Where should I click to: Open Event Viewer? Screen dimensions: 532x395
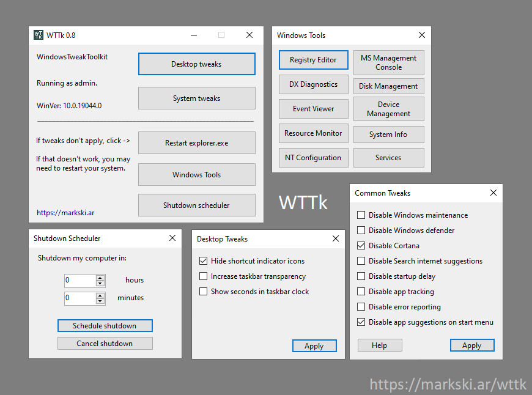tap(314, 109)
